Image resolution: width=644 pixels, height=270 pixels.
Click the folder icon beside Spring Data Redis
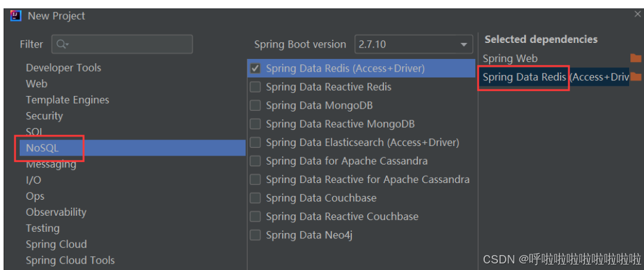(636, 77)
